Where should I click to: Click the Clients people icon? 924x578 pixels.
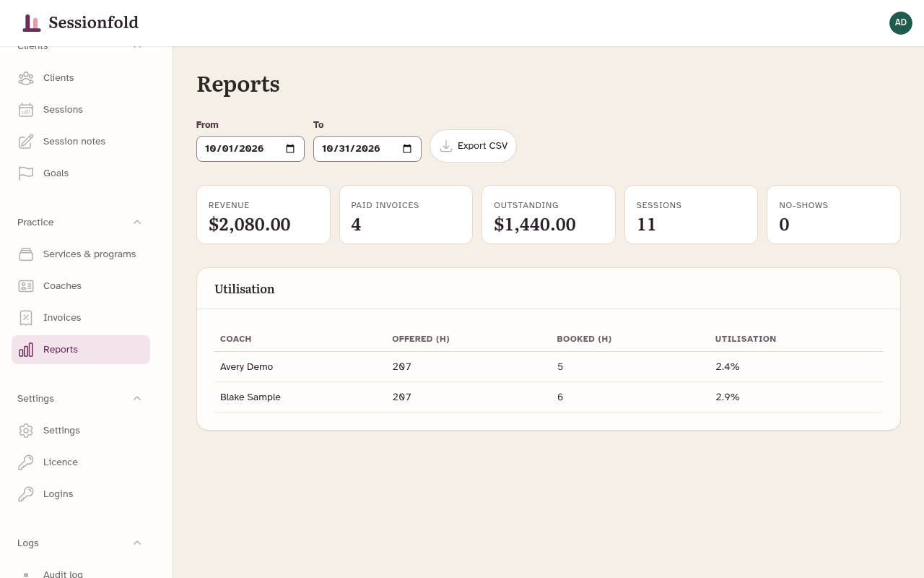(26, 78)
